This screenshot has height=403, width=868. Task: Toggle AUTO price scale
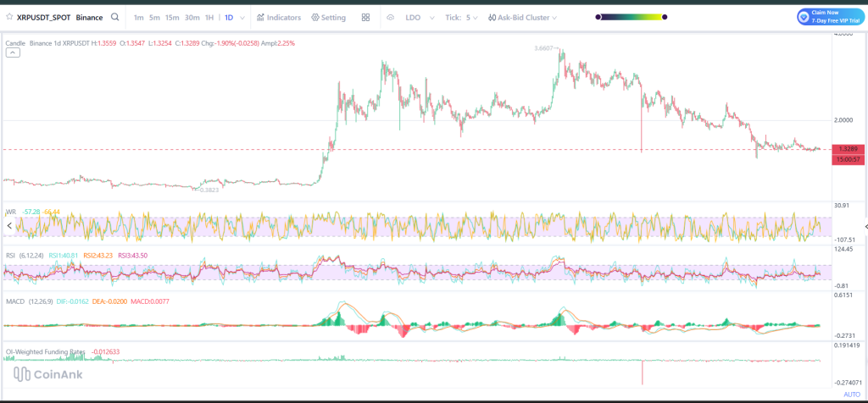point(852,395)
